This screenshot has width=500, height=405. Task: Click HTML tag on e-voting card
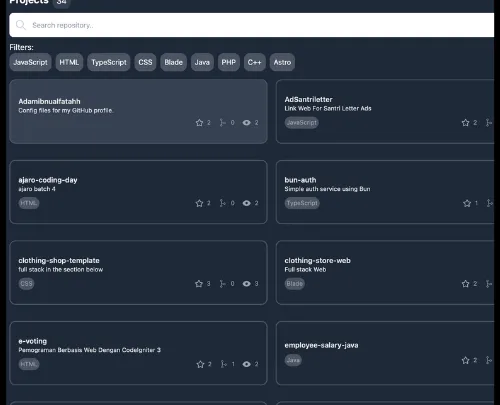click(29, 364)
